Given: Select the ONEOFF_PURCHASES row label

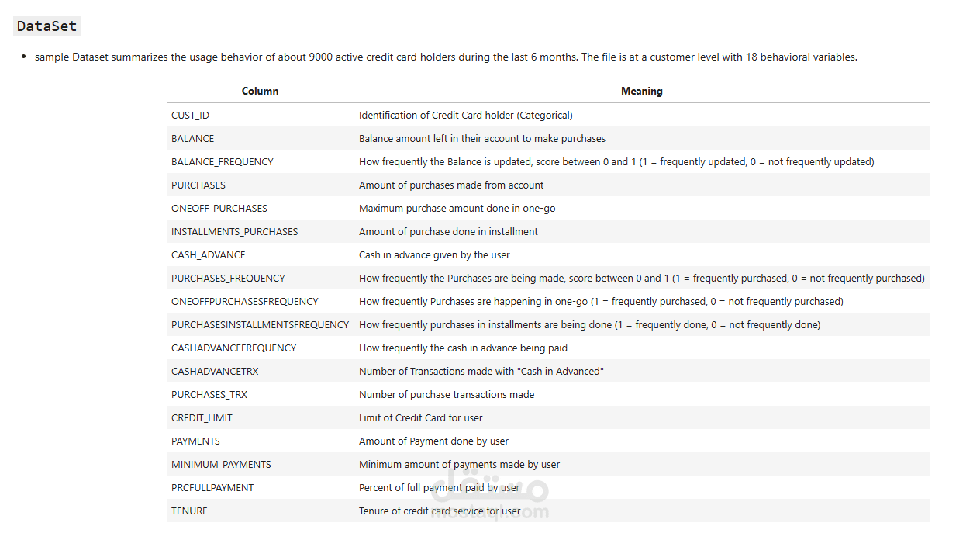Looking at the screenshot, I should (x=219, y=209).
